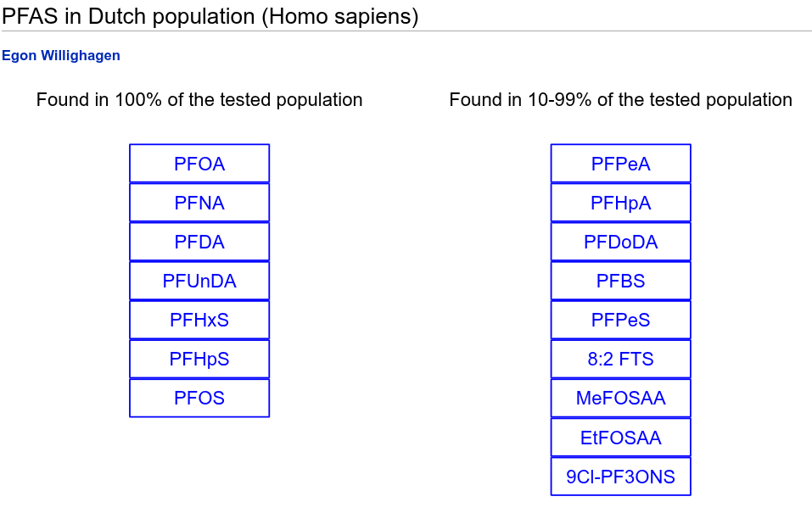Viewport: 812px width, 530px height.
Task: Click the 9Cl-PF3ONS box
Action: [x=620, y=477]
